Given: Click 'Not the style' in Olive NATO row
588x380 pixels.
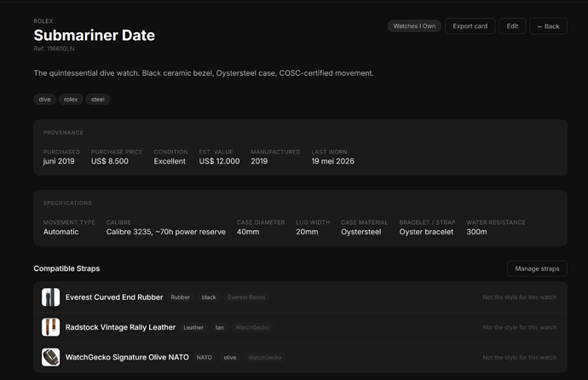Looking at the screenshot, I should click(x=519, y=358).
